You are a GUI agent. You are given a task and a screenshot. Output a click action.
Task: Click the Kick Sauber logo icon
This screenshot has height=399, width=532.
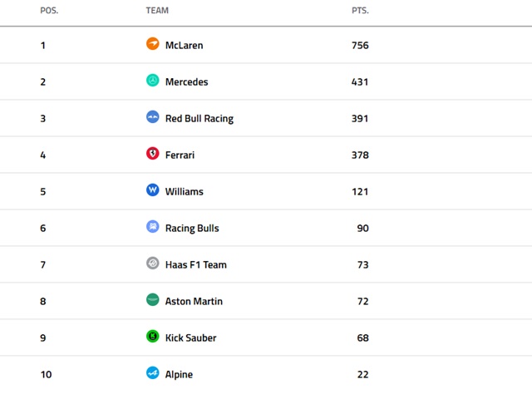click(x=152, y=337)
